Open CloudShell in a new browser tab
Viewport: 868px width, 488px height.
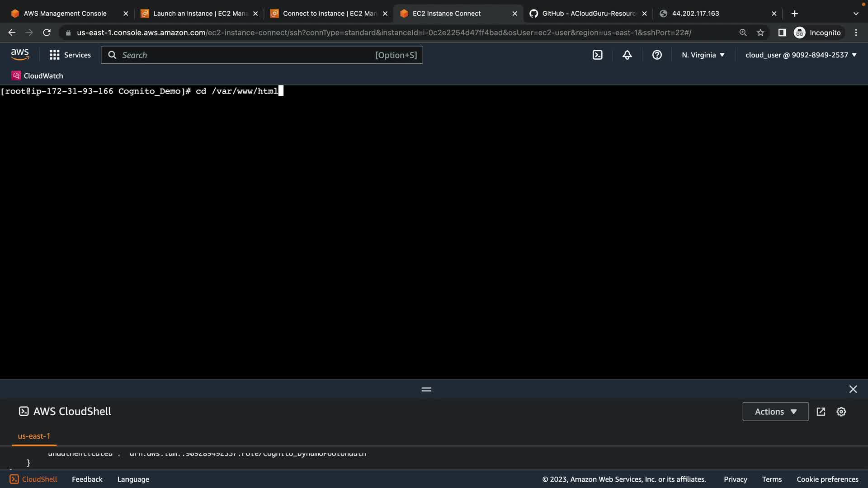click(x=821, y=412)
